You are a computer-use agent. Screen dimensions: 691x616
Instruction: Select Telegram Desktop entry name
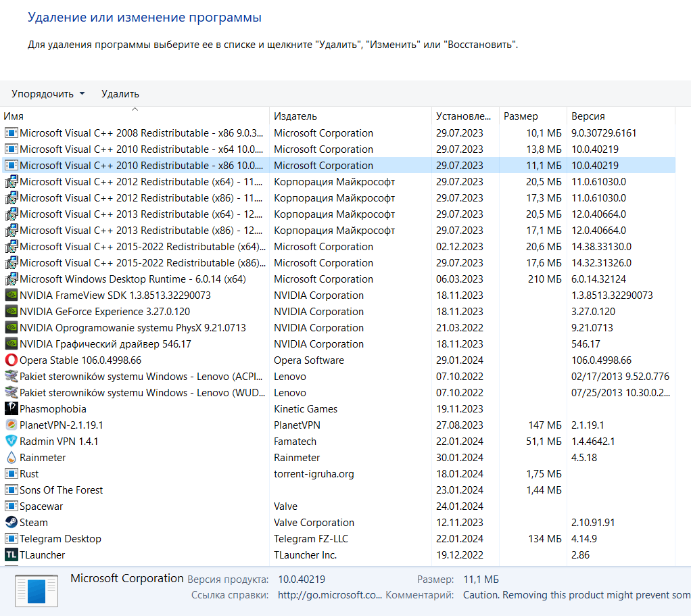[60, 539]
